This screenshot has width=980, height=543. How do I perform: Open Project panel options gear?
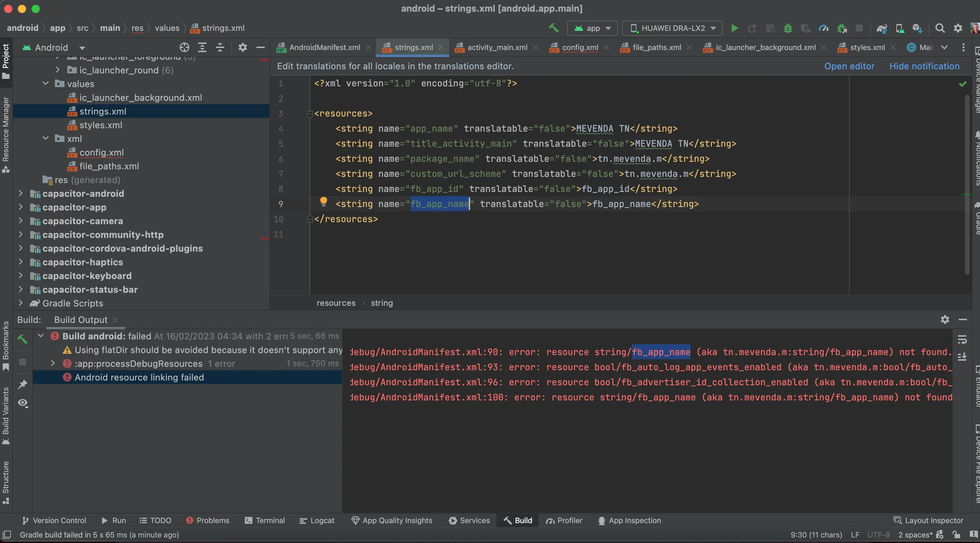(x=242, y=48)
